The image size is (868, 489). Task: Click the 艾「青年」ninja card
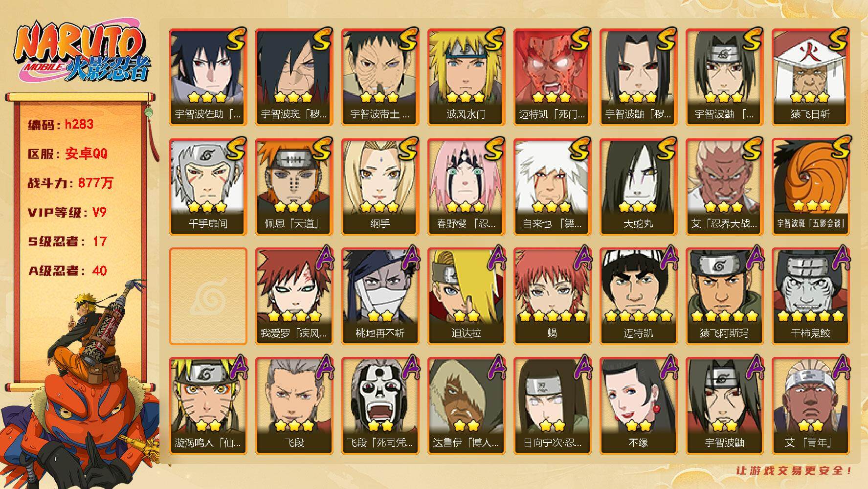pyautogui.click(x=810, y=405)
